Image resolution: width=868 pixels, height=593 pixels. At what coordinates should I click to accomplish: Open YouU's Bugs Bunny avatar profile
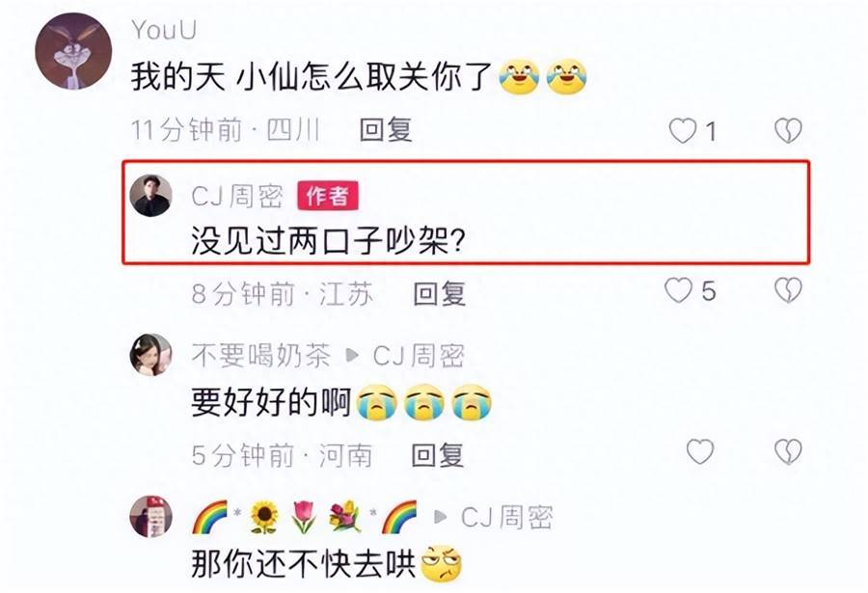pyautogui.click(x=73, y=51)
